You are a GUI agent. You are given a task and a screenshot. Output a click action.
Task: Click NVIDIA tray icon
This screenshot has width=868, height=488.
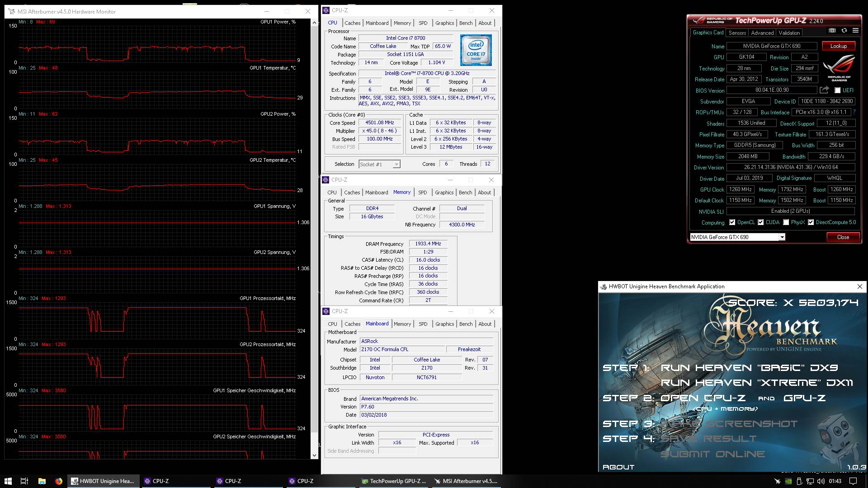(x=788, y=481)
